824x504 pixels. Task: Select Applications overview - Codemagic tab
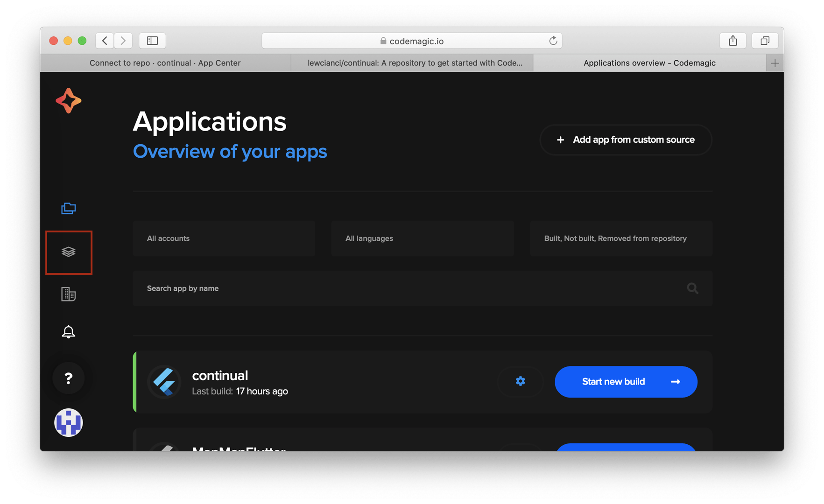click(649, 63)
